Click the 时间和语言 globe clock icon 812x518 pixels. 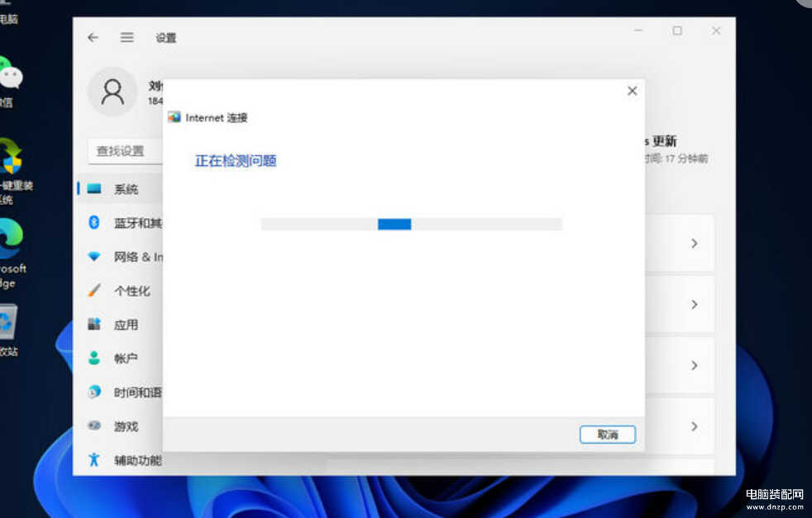pos(94,392)
